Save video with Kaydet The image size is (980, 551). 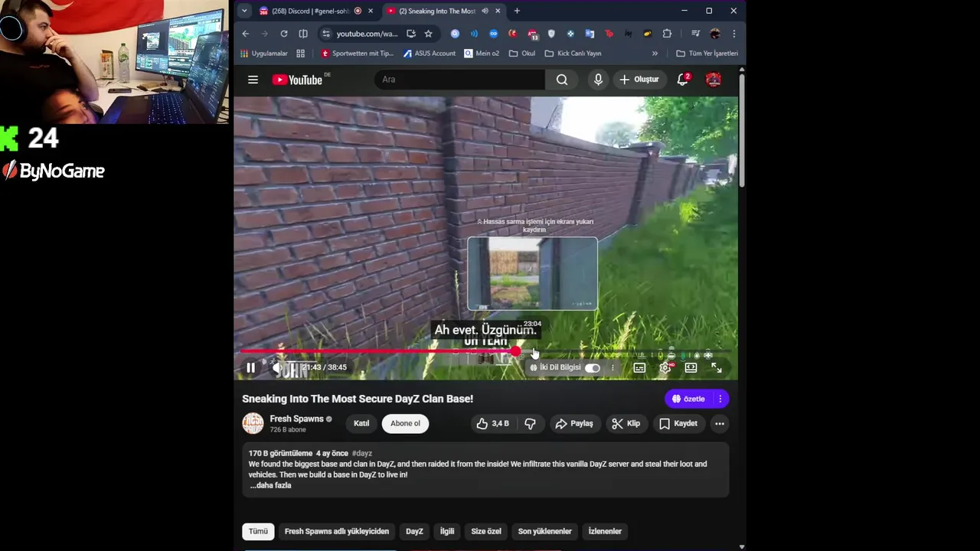pyautogui.click(x=678, y=423)
